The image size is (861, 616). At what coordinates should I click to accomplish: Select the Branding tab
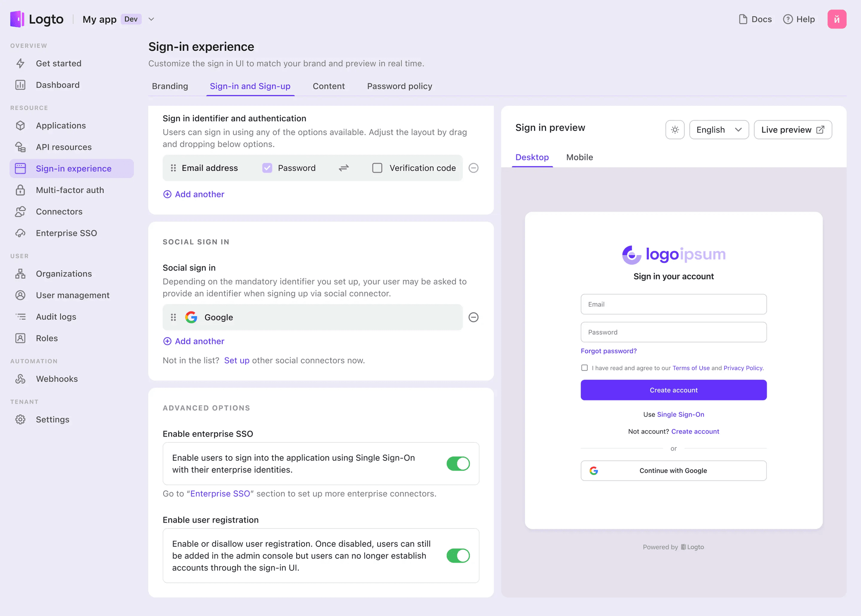pos(169,86)
